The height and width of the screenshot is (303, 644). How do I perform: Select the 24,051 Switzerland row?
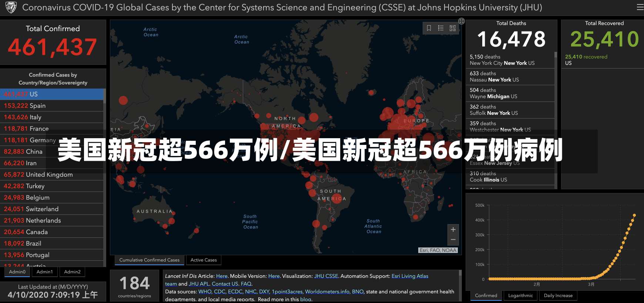pos(52,209)
